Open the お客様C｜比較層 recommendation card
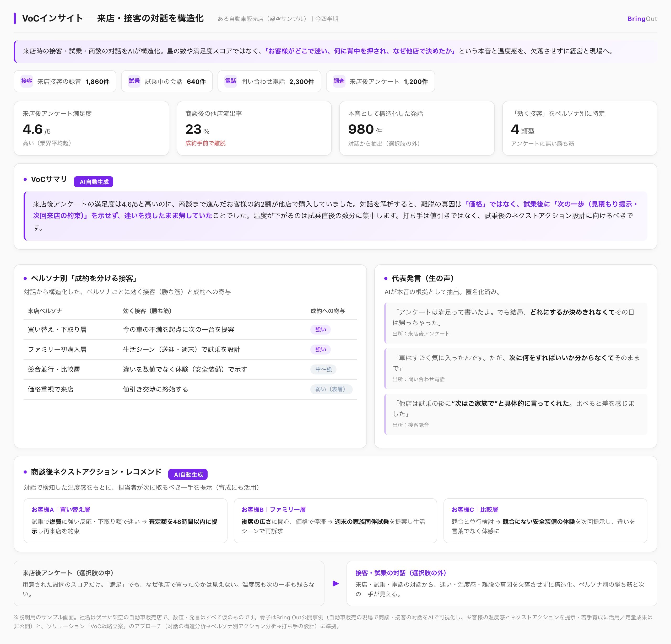The width and height of the screenshot is (671, 644). [x=545, y=521]
